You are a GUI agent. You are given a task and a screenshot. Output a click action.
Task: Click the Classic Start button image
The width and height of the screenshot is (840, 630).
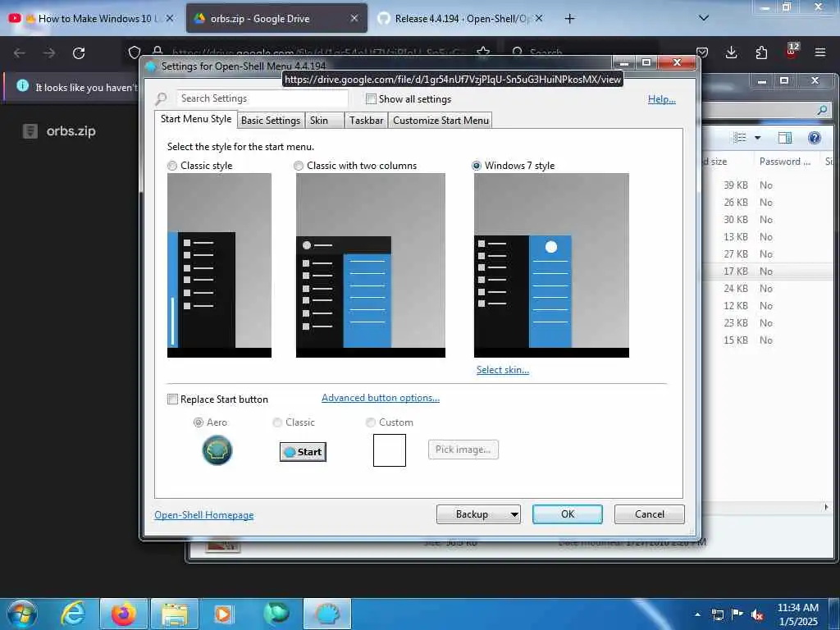click(x=303, y=452)
